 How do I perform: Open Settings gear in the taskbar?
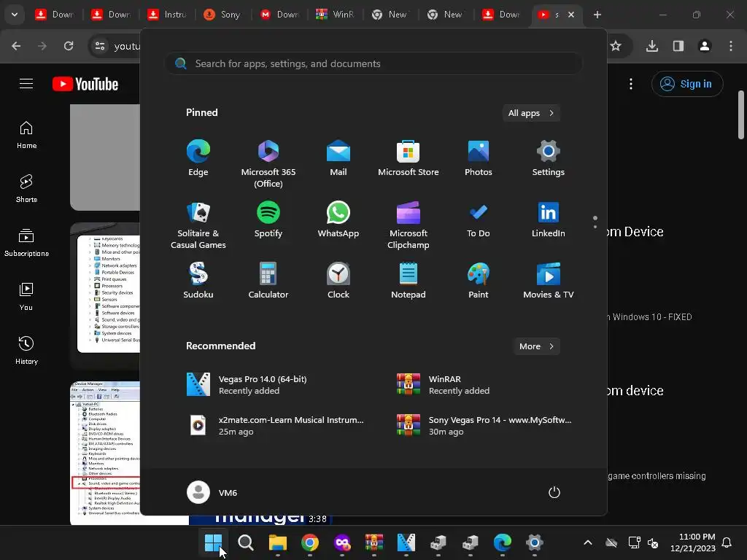535,542
